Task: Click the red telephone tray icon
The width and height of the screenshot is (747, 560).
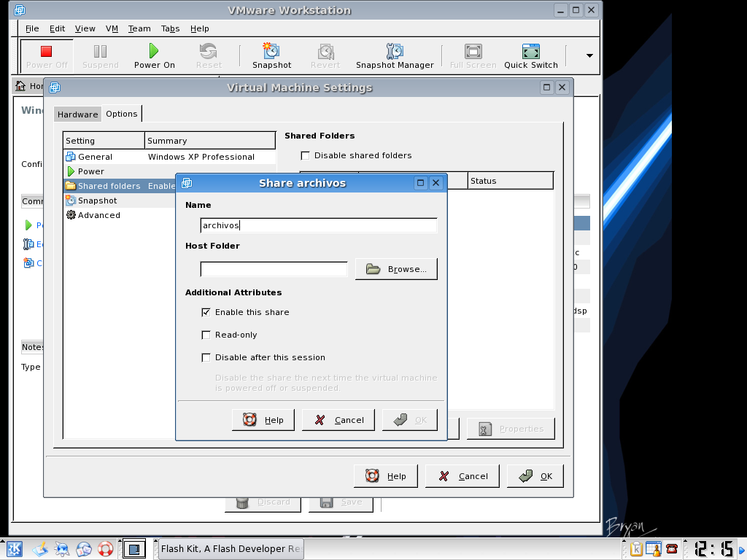Action: [672, 549]
